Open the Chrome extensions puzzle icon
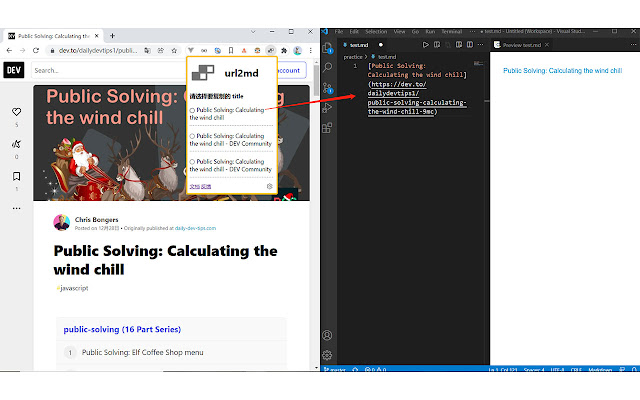This screenshot has width=640, height=400. point(284,51)
